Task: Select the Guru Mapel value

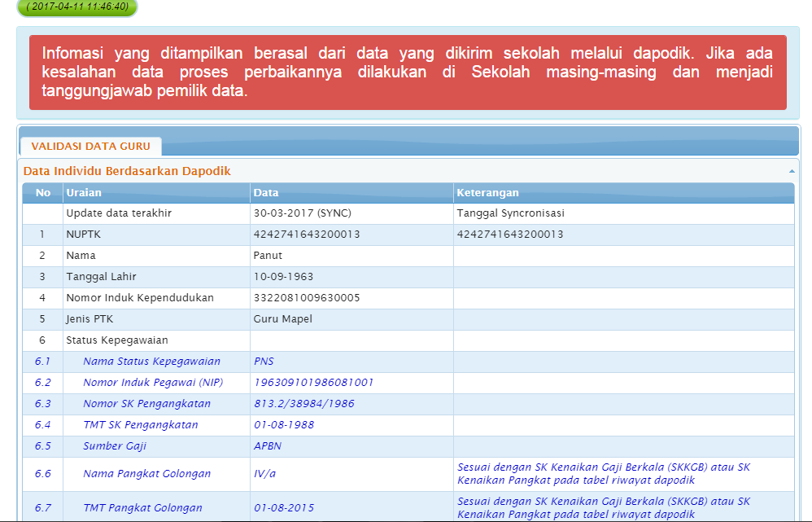Action: pos(283,319)
